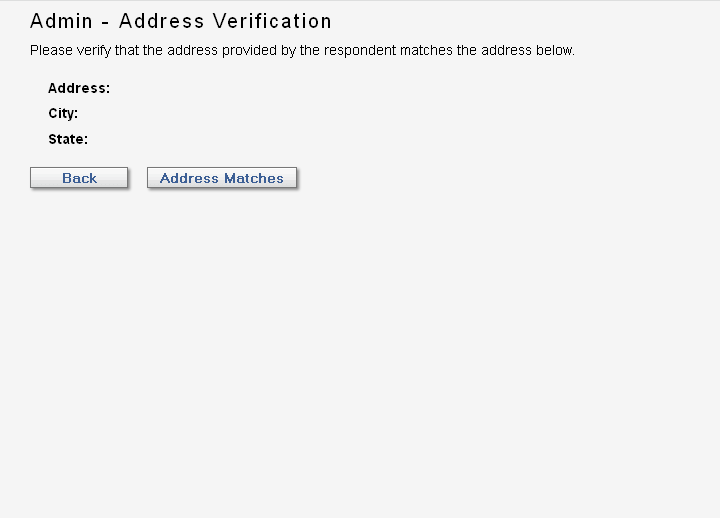Click the Back button
The image size is (720, 518).
pos(79,178)
